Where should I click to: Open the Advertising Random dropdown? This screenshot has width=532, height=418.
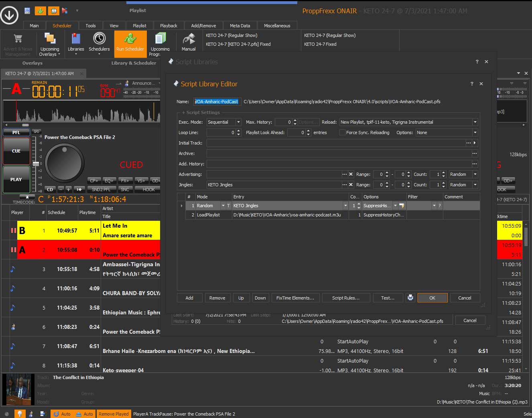tap(475, 174)
